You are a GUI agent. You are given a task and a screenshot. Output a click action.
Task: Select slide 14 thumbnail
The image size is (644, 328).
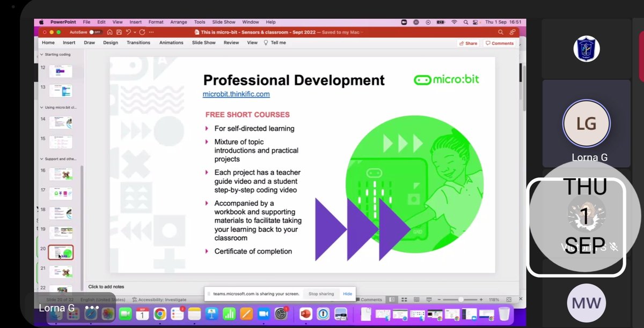point(61,122)
